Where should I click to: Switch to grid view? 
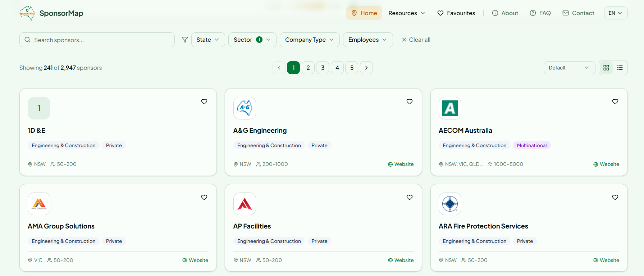pos(606,68)
